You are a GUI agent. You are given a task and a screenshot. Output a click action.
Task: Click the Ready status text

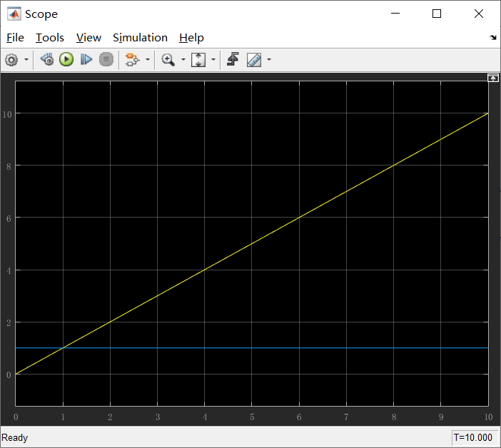point(15,437)
